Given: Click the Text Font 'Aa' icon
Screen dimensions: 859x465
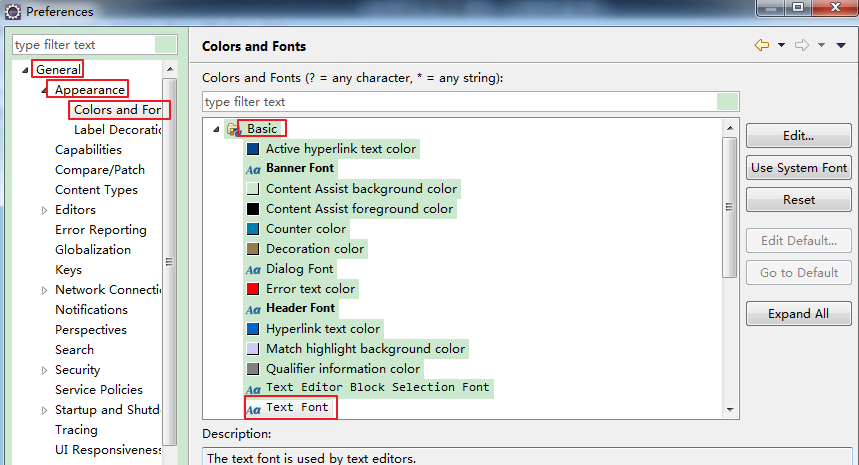Looking at the screenshot, I should click(x=253, y=409).
